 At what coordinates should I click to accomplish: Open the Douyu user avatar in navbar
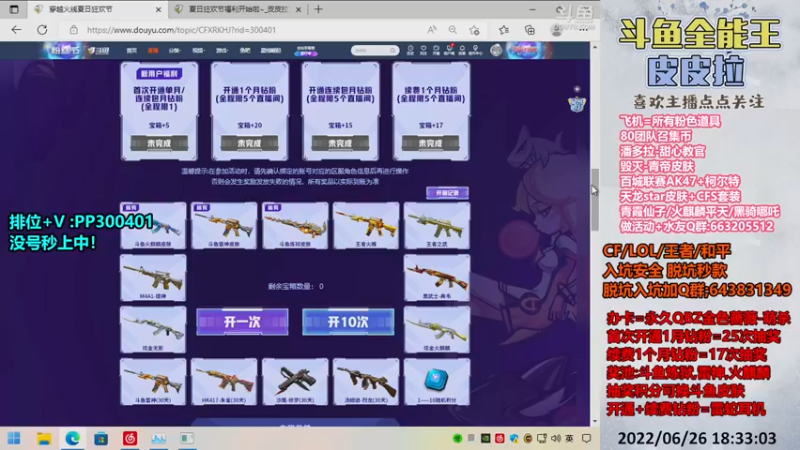point(496,50)
